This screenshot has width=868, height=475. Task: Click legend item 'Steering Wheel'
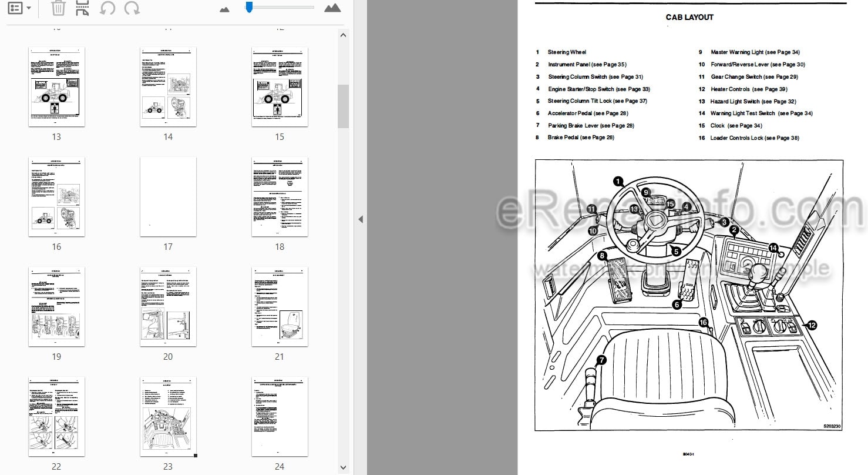coord(567,52)
